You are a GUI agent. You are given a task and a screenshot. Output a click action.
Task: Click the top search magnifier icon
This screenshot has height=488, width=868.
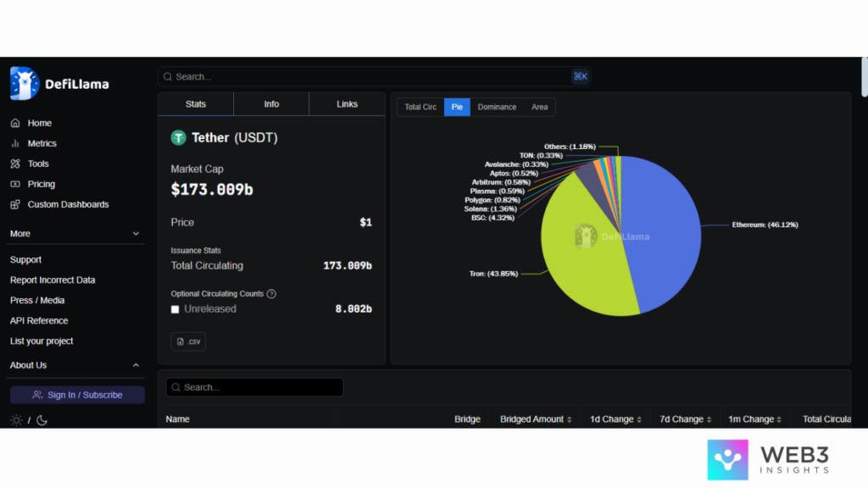[168, 77]
